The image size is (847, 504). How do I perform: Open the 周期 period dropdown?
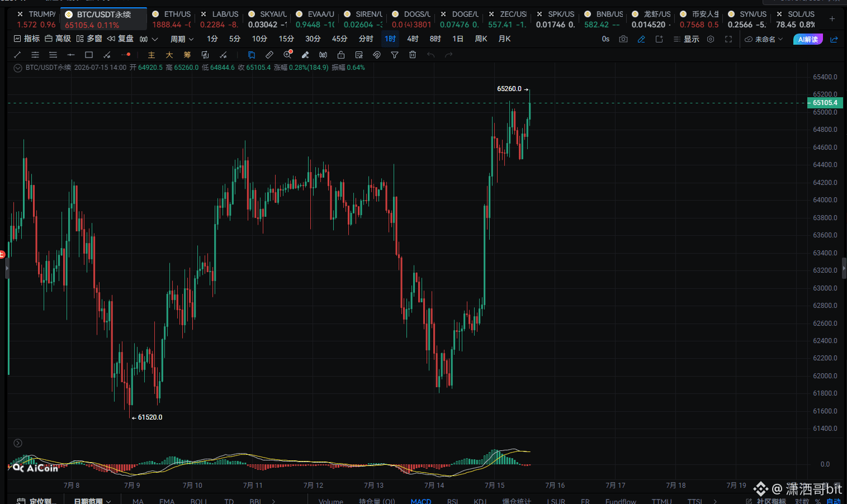tap(182, 39)
